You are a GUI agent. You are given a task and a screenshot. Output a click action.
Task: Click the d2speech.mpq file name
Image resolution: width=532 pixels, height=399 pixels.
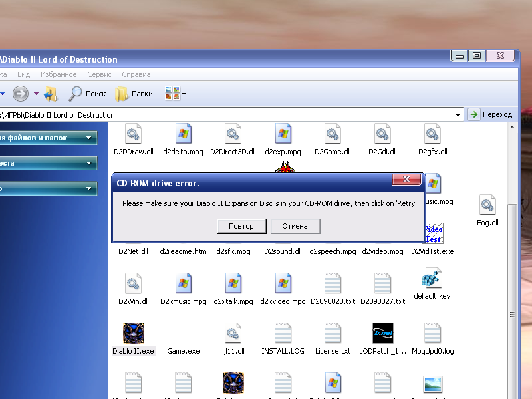[x=333, y=251]
